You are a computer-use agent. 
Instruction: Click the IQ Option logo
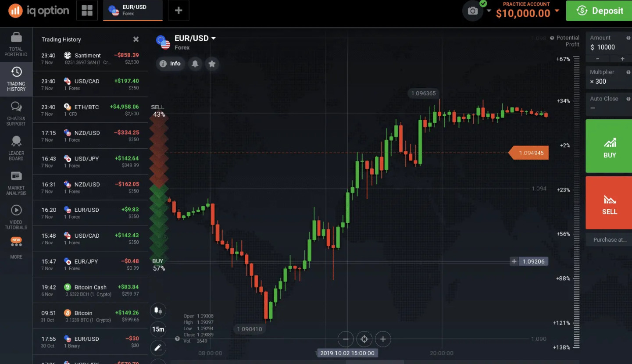pos(39,11)
